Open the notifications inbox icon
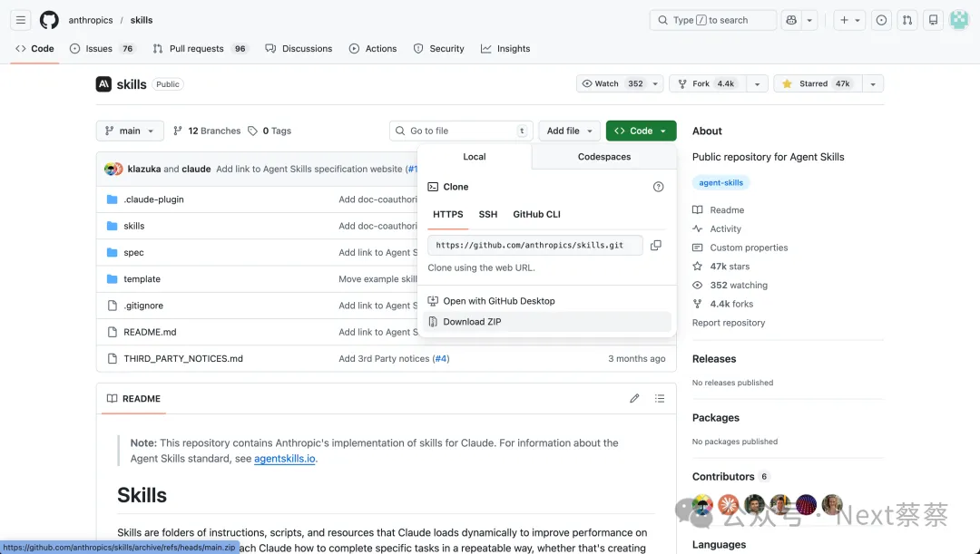980x554 pixels. pos(933,20)
